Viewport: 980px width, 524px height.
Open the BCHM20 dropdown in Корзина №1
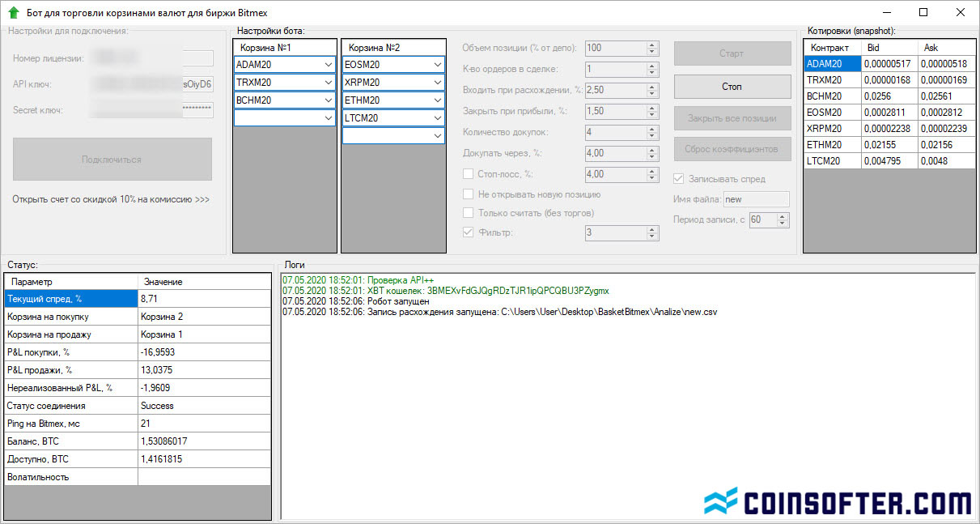coord(328,100)
